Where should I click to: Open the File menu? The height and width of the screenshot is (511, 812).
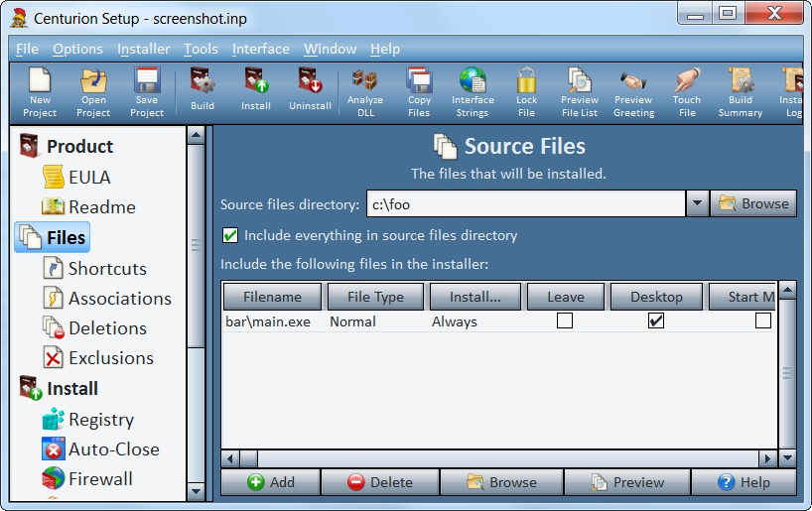[x=27, y=49]
